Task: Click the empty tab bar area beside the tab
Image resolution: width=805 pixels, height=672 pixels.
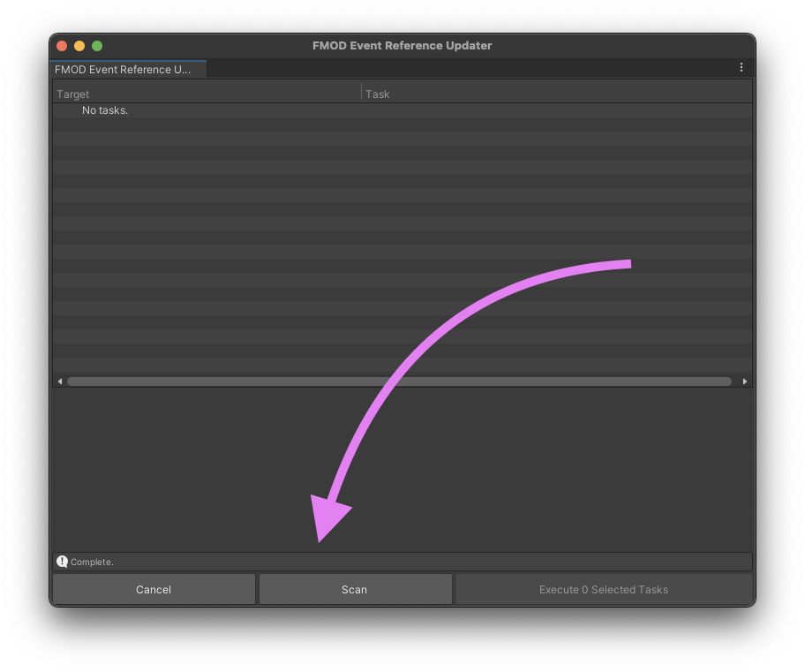Action: pyautogui.click(x=468, y=69)
